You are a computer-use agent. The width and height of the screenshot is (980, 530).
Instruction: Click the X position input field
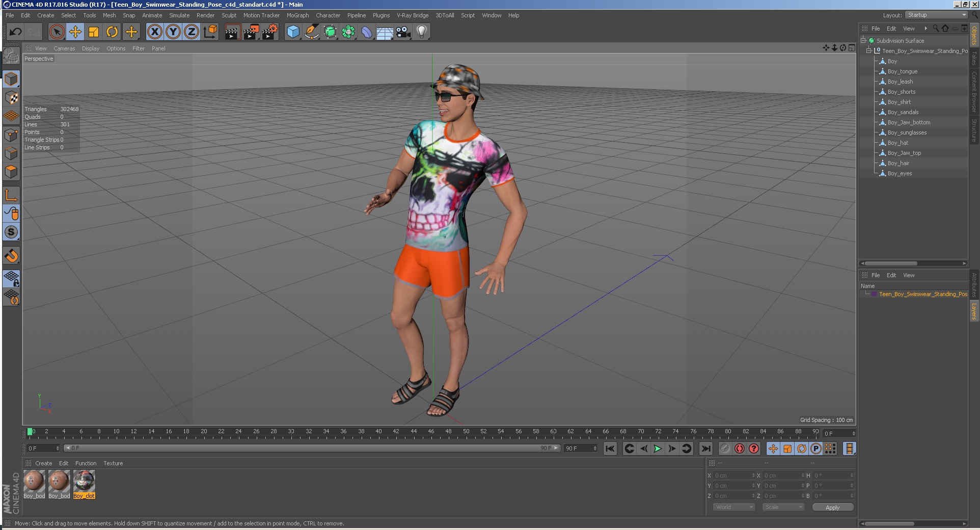pos(733,475)
